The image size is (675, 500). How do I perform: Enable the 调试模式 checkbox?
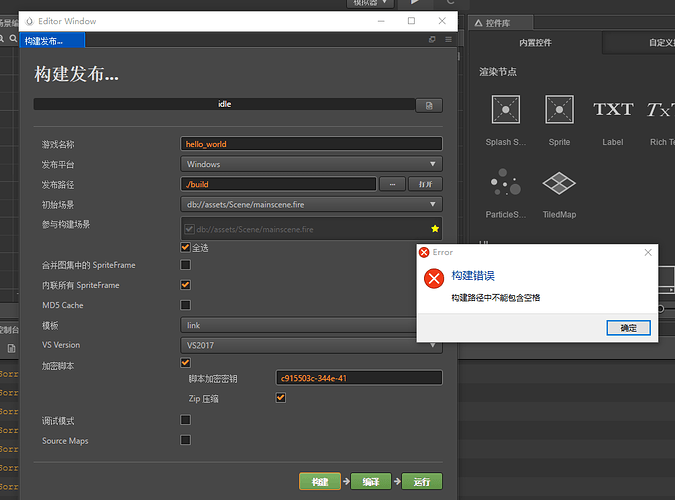pyautogui.click(x=186, y=419)
